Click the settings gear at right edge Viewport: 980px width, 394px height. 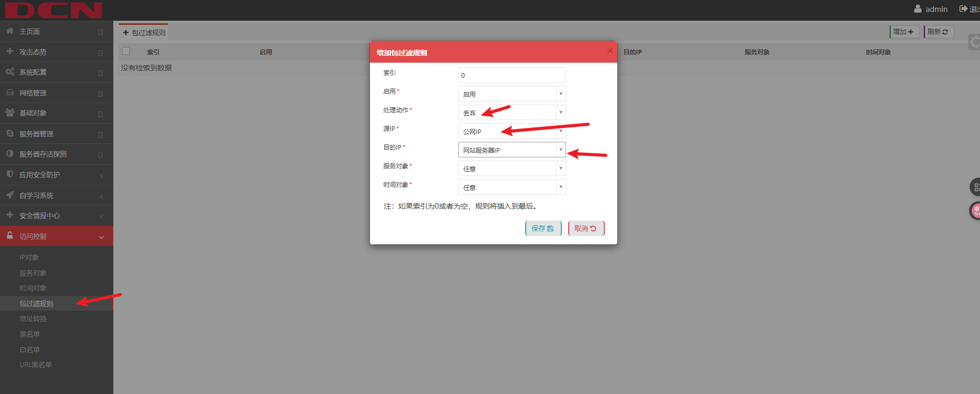(975, 42)
